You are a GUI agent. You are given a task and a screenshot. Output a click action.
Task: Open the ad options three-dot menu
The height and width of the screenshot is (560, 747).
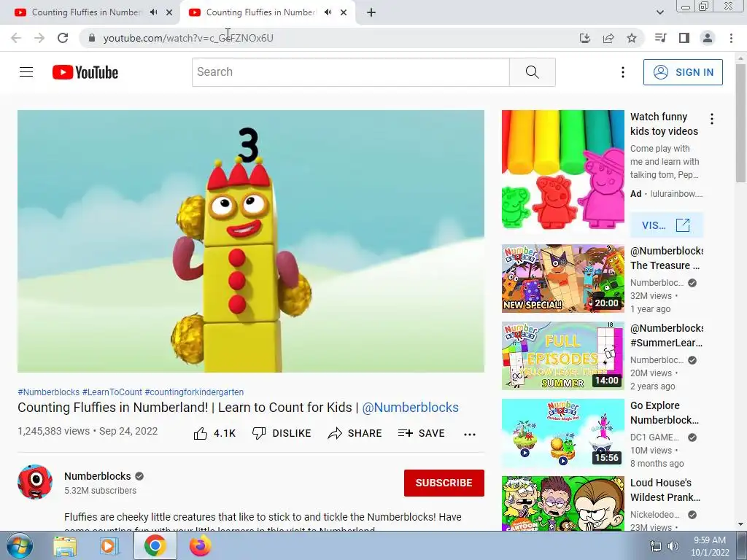point(712,119)
